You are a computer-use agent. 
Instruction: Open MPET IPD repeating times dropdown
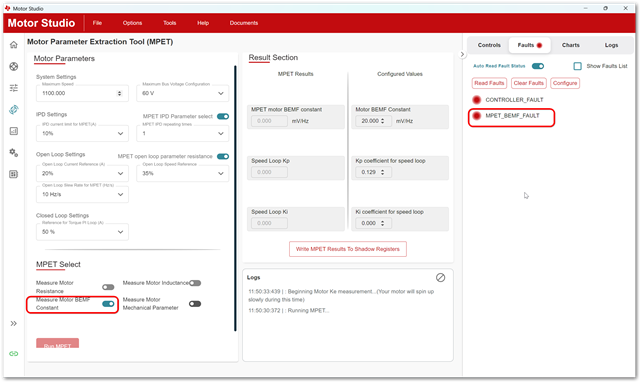click(182, 133)
